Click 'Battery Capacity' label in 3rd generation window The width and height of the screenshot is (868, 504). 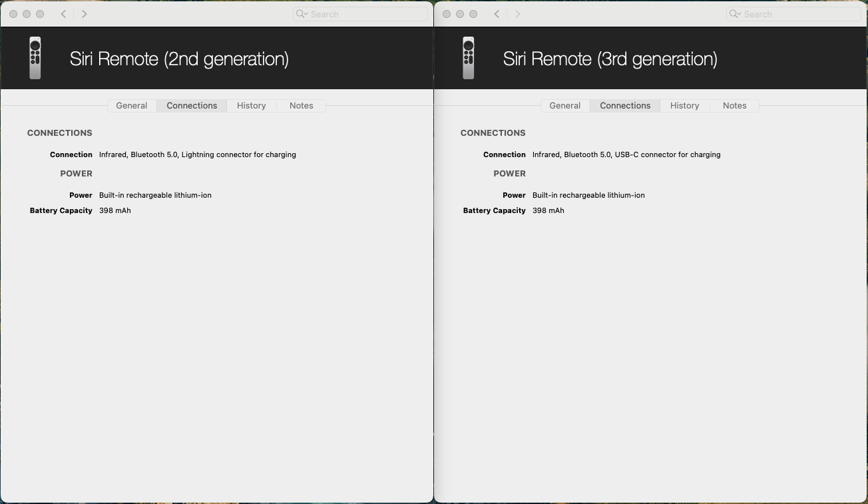[494, 210]
